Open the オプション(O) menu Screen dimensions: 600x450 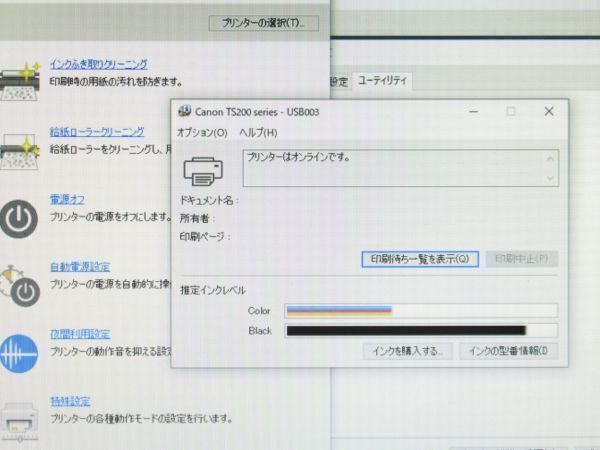[202, 133]
